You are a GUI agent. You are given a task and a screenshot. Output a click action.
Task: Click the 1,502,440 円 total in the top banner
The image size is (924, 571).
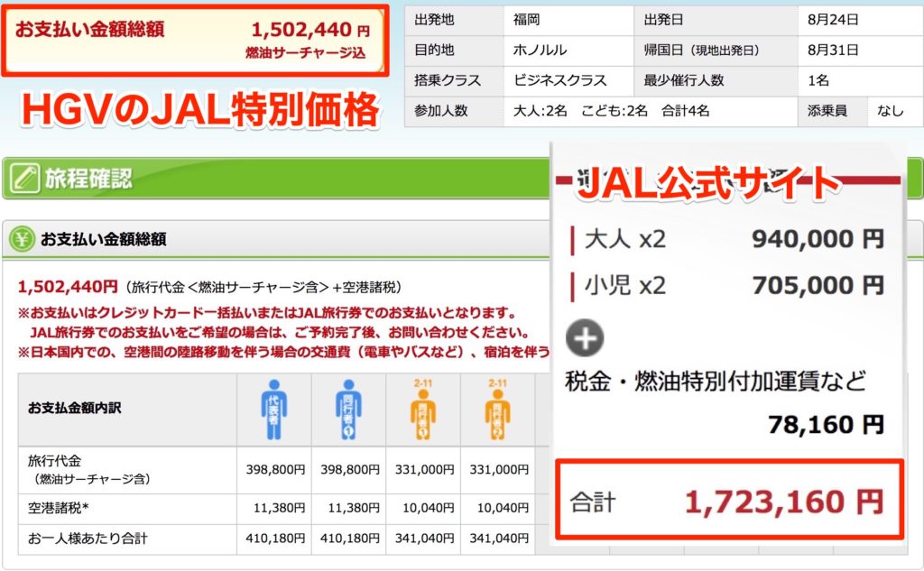tap(310, 30)
